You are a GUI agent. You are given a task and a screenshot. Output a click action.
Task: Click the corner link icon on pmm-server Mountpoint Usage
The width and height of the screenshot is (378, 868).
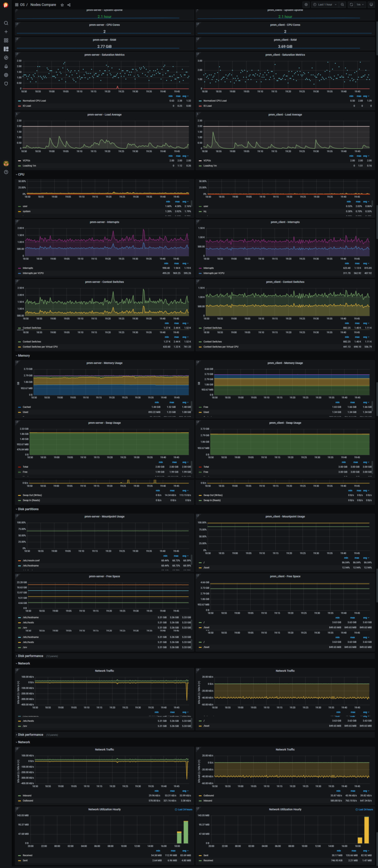[17, 515]
